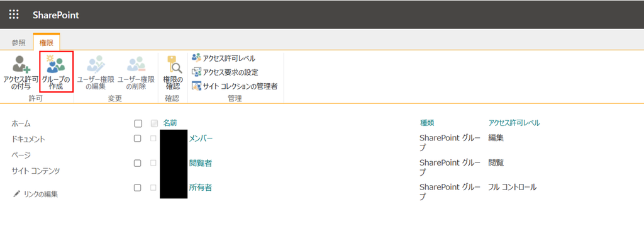Switch to the 参照 ribbon tab
Image resolution: width=644 pixels, height=233 pixels.
pyautogui.click(x=18, y=42)
